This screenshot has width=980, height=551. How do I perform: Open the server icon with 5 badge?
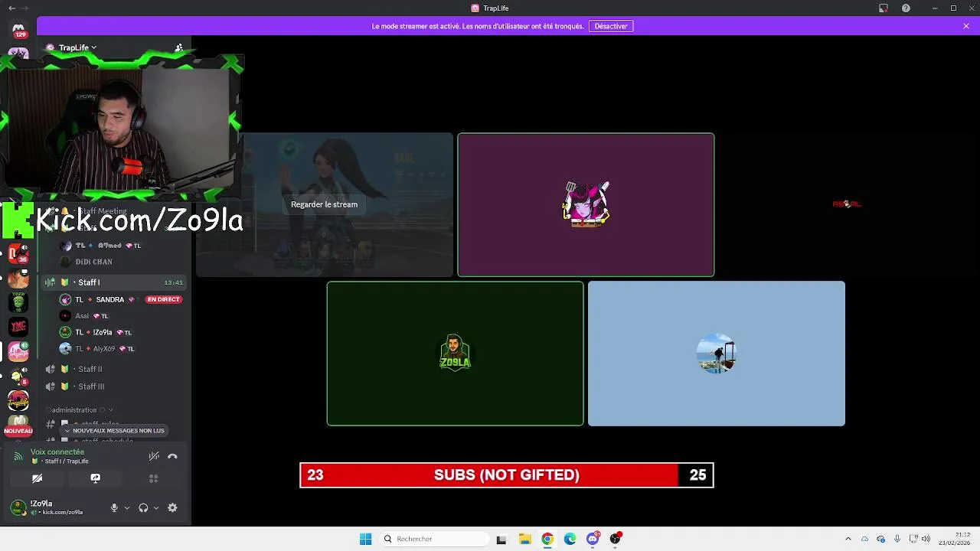pyautogui.click(x=18, y=376)
